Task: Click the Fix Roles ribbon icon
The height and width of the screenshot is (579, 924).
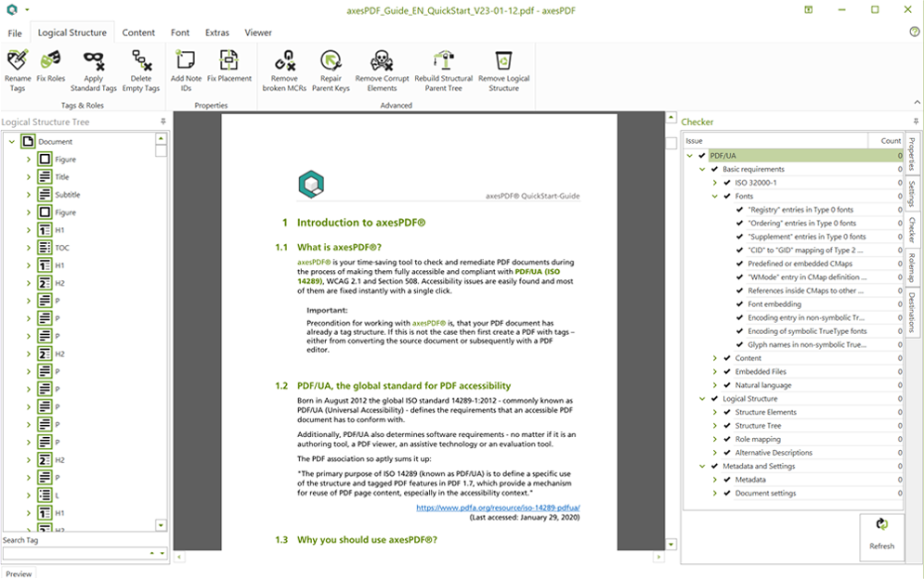Action: tap(50, 61)
